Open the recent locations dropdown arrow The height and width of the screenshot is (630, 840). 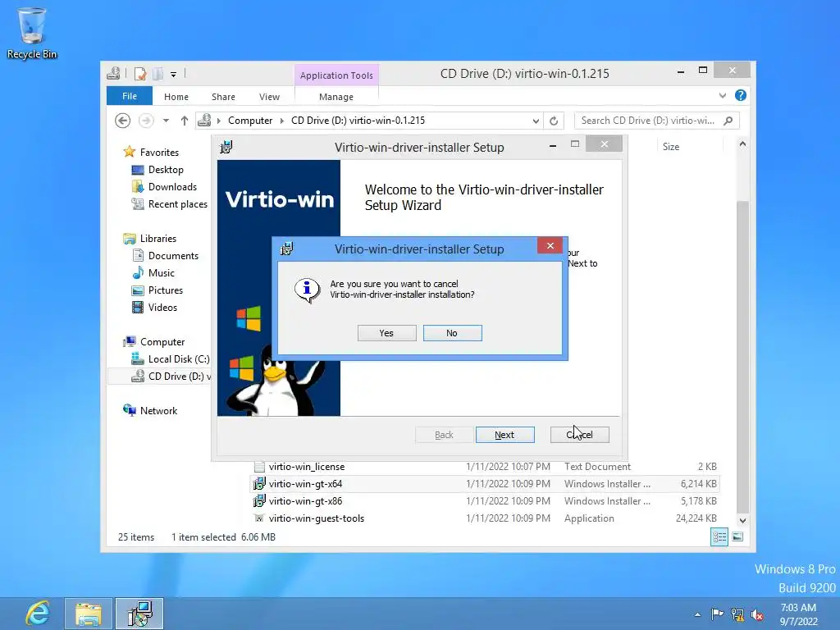[166, 121]
